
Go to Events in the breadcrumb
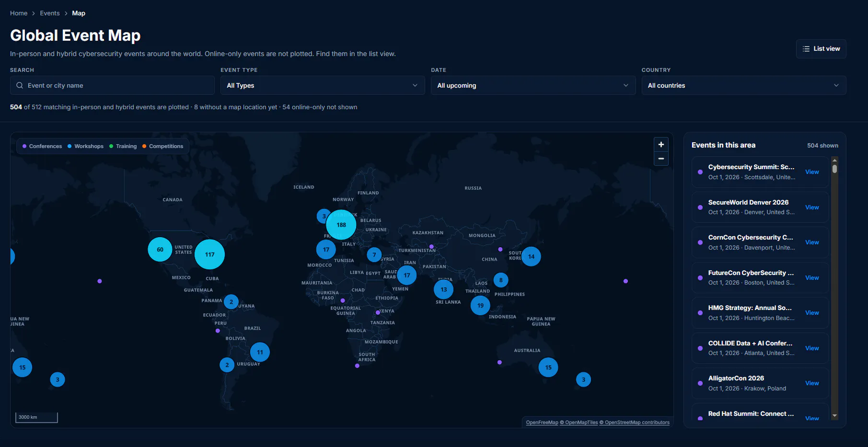(x=50, y=13)
